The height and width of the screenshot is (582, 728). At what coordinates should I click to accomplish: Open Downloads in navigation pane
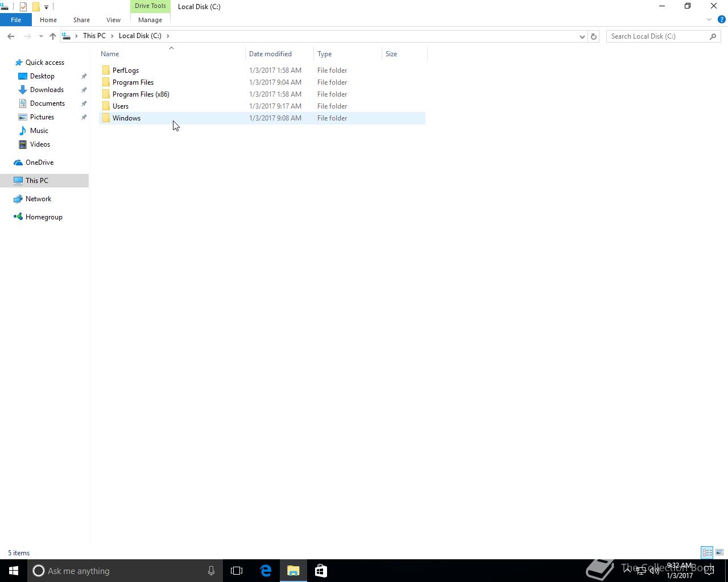pyautogui.click(x=47, y=90)
